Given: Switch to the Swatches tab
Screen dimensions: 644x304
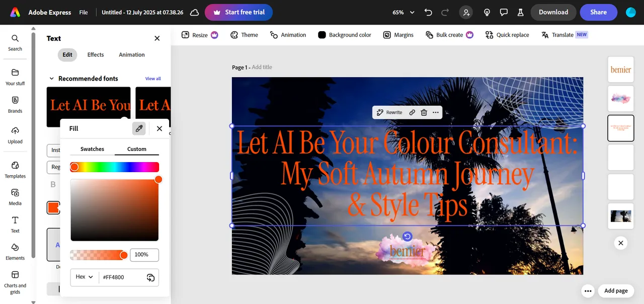Looking at the screenshot, I should pos(93,149).
